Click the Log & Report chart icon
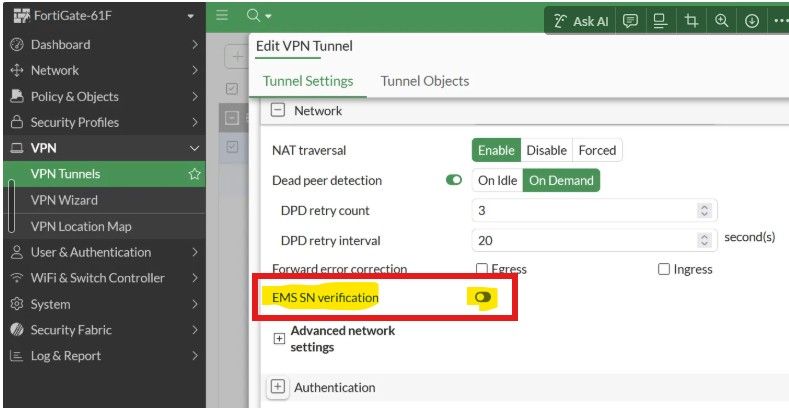This screenshot has width=789, height=408. [x=17, y=356]
